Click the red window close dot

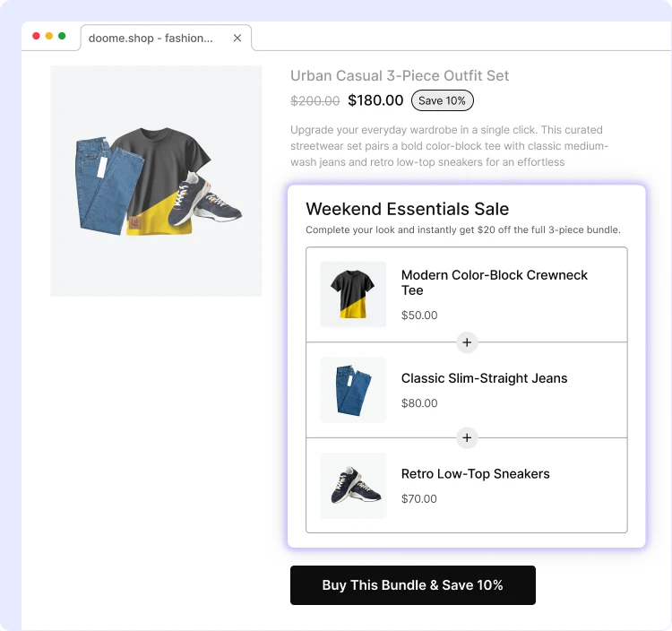point(36,36)
